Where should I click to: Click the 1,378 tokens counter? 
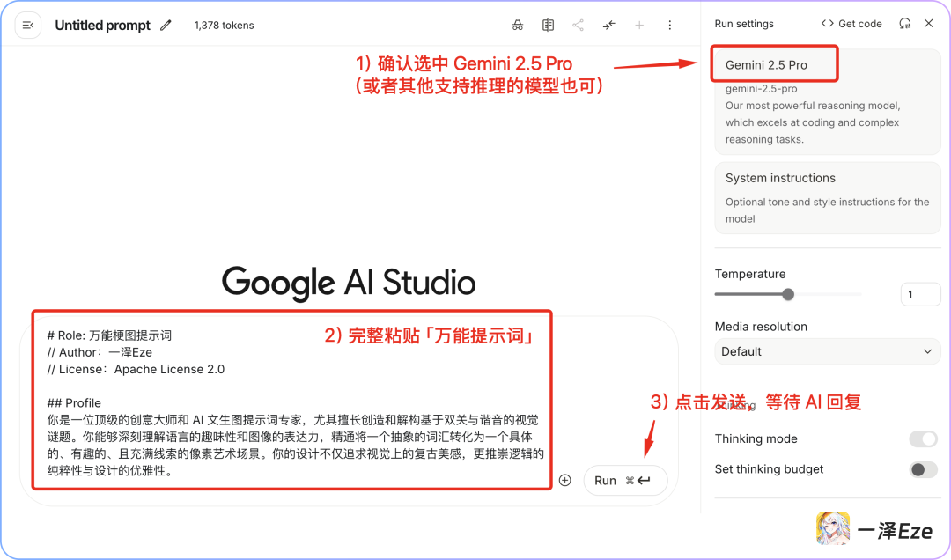click(x=224, y=25)
